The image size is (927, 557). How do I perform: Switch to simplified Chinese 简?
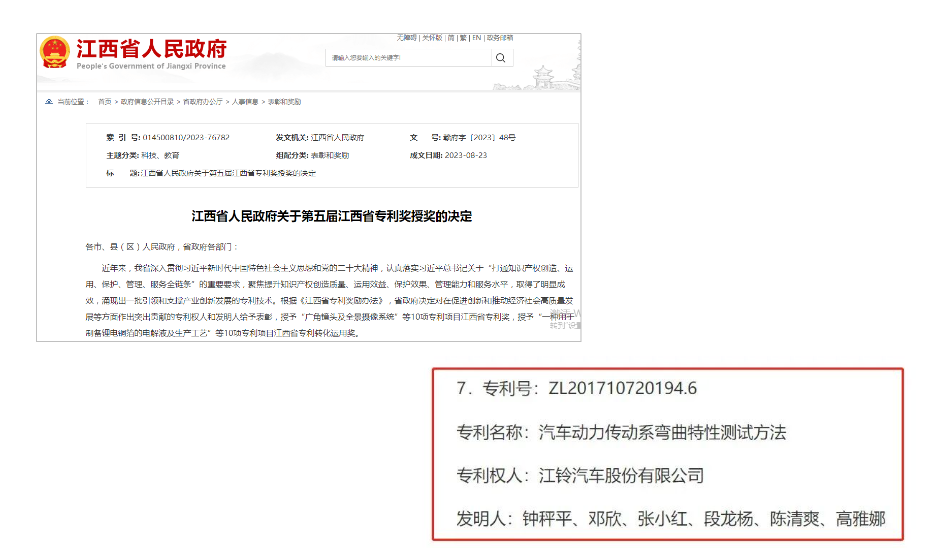tap(451, 38)
